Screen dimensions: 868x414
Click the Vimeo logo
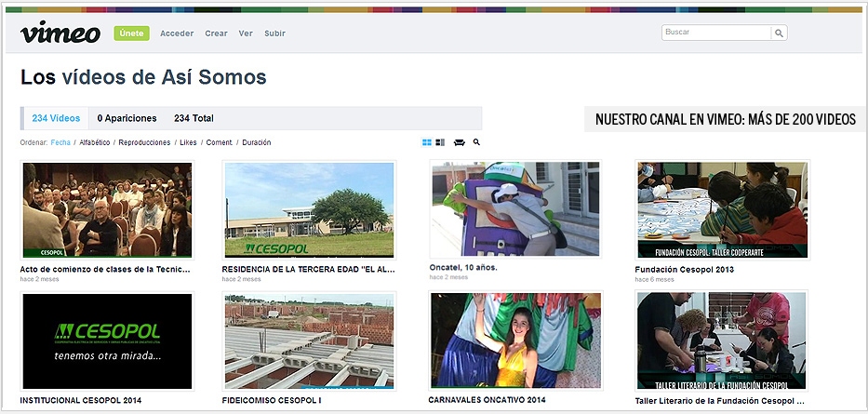(x=60, y=33)
